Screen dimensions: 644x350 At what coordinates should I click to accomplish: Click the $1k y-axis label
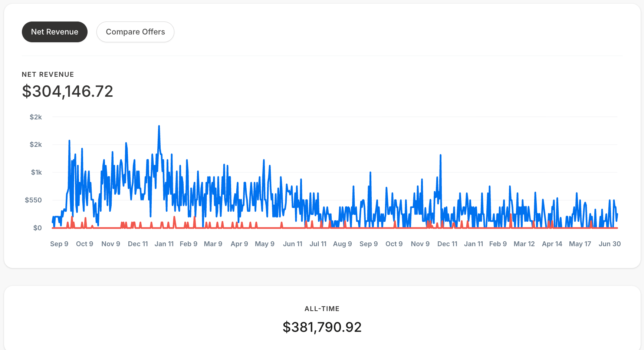[x=36, y=172]
